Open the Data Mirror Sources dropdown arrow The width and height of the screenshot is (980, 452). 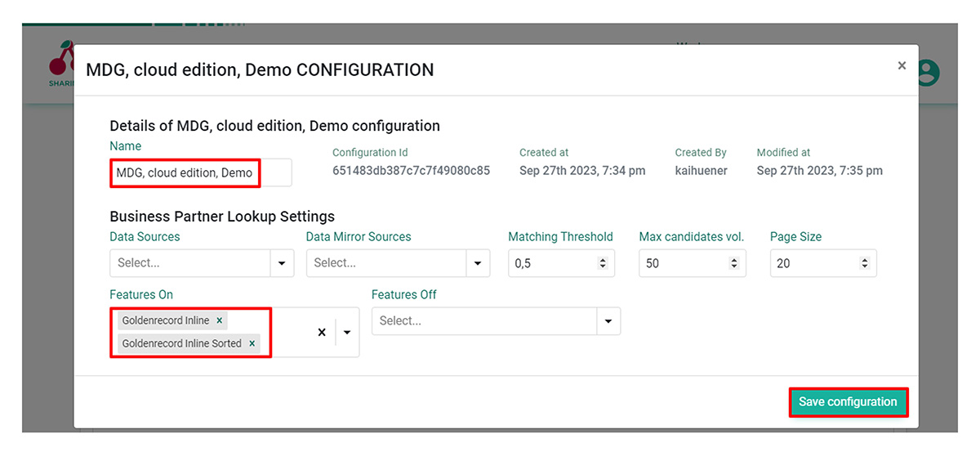(x=478, y=263)
